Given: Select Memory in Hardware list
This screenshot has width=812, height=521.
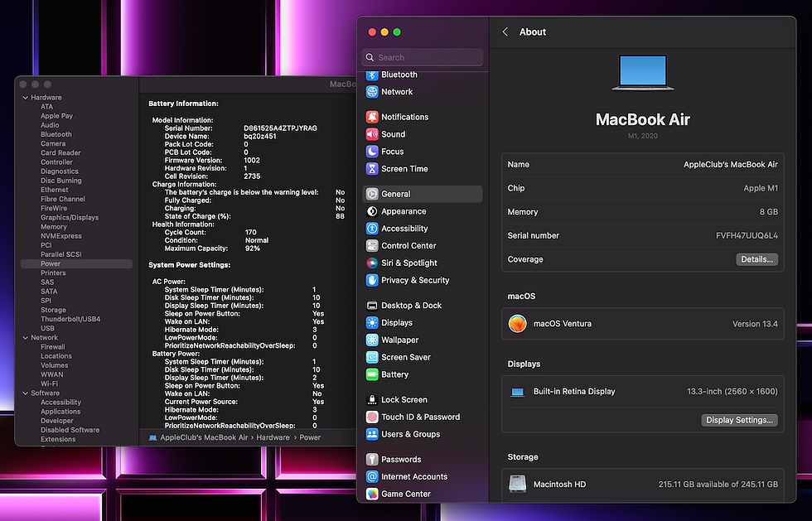Looking at the screenshot, I should pyautogui.click(x=54, y=227).
